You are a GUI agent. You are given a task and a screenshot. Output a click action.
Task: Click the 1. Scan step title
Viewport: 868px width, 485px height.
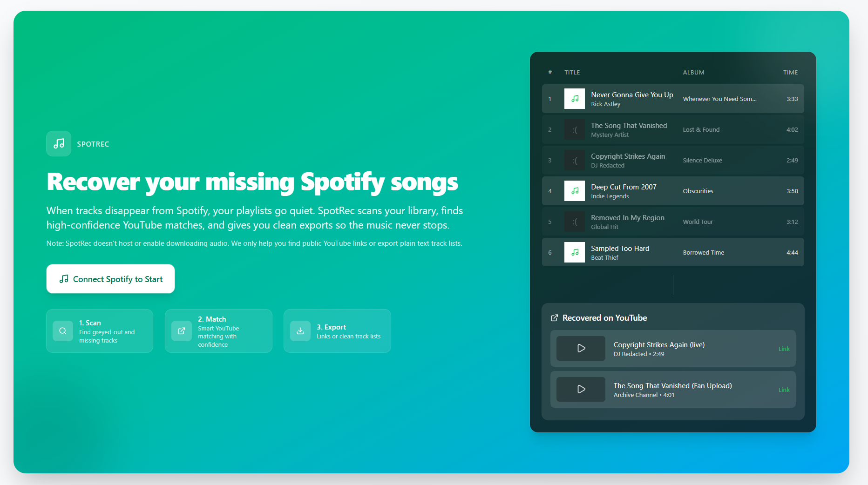click(90, 323)
